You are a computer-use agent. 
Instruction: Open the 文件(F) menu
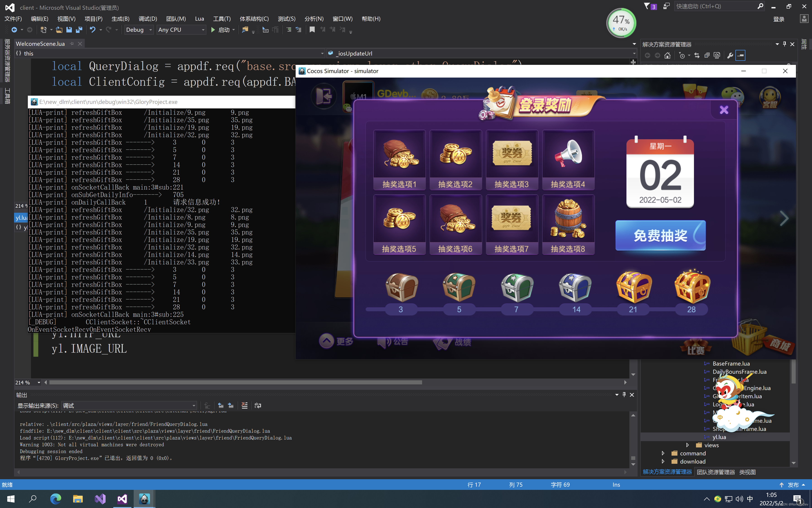[x=13, y=19]
